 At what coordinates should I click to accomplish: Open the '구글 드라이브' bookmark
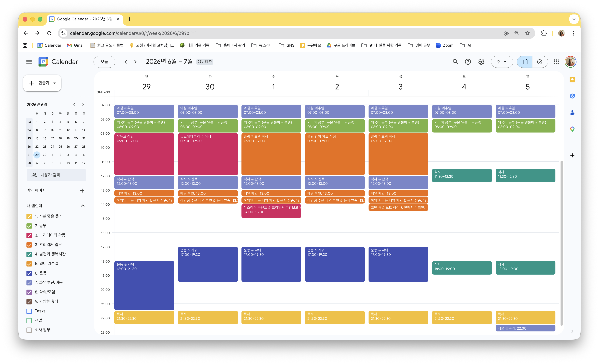pos(341,45)
